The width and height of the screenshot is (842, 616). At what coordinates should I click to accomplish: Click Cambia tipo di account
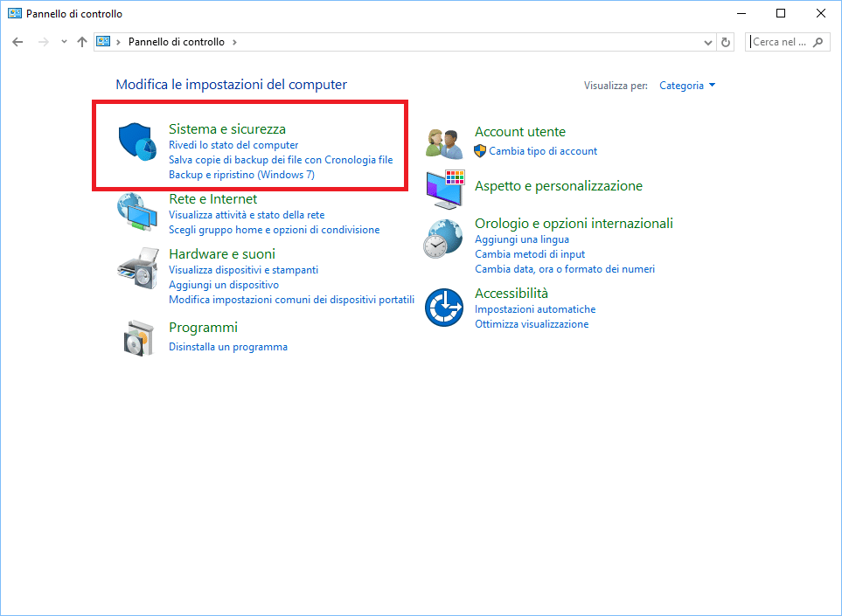click(543, 151)
